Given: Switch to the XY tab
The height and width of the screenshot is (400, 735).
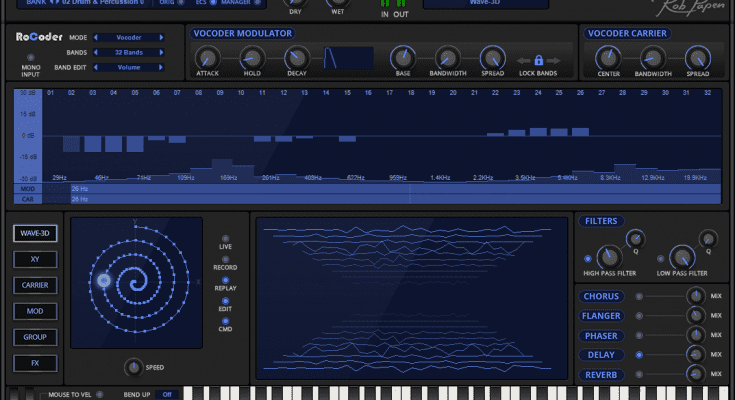Looking at the screenshot, I should pos(35,259).
